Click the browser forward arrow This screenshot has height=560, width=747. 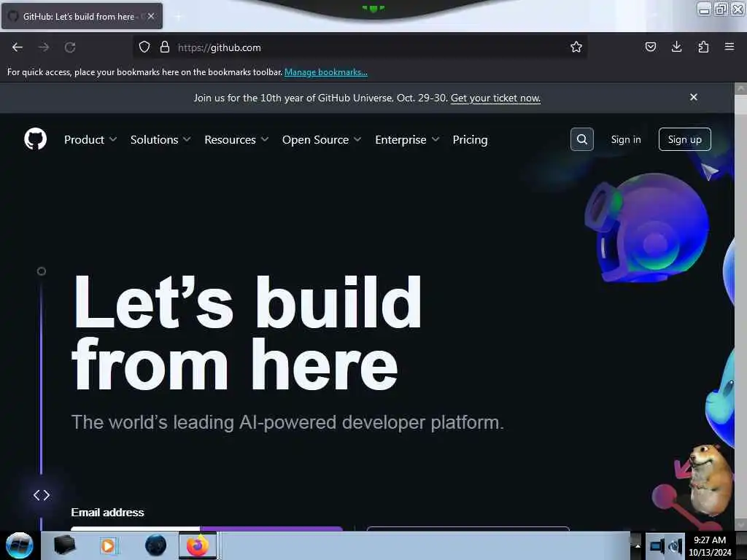point(44,47)
